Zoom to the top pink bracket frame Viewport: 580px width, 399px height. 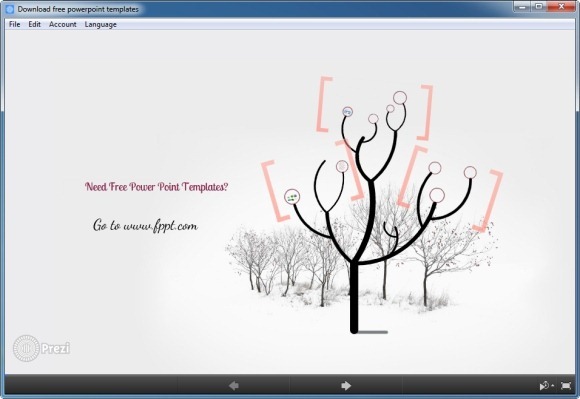374,108
